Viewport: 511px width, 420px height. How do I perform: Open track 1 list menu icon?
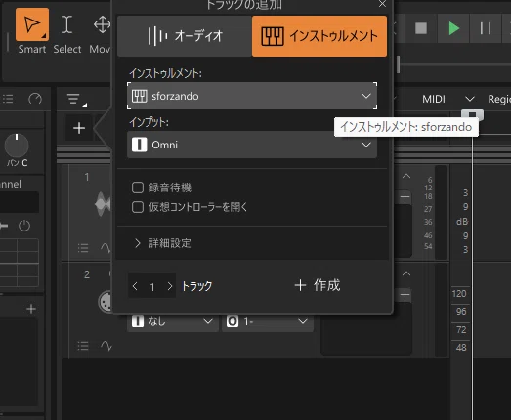(83, 248)
